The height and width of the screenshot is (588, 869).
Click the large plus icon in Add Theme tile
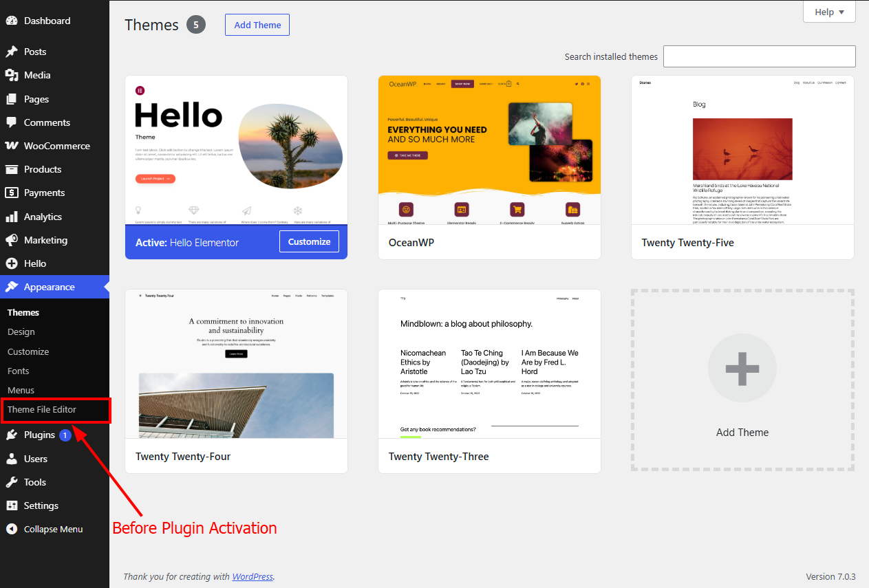742,368
